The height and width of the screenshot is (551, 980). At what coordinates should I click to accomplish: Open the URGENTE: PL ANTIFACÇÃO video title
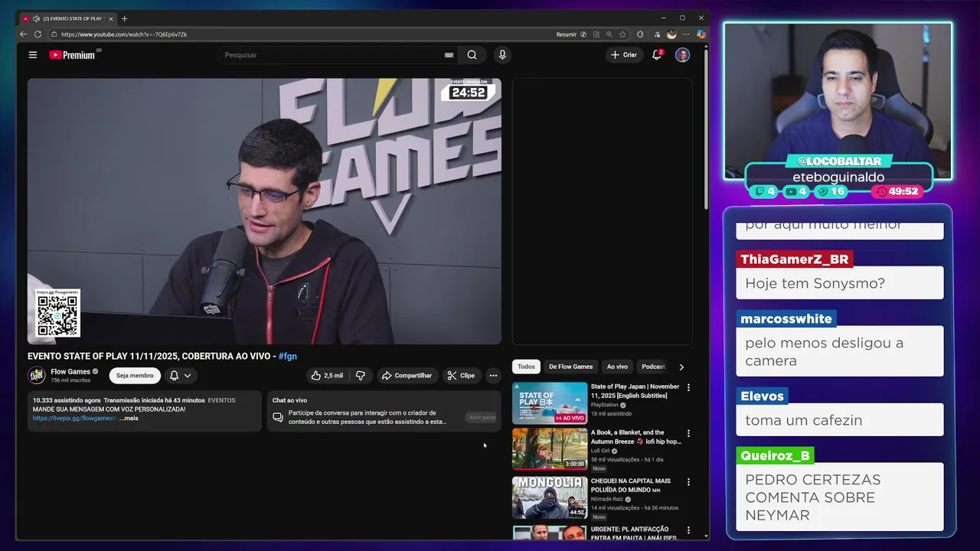(x=635, y=533)
